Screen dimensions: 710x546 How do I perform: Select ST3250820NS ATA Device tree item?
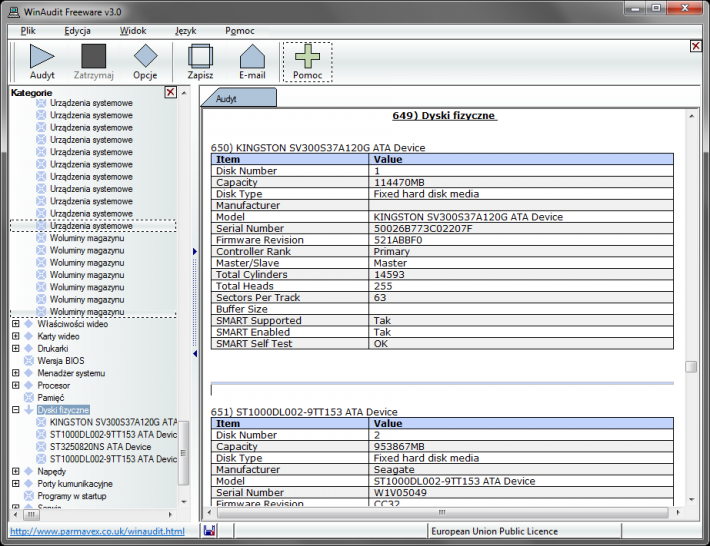point(100,447)
